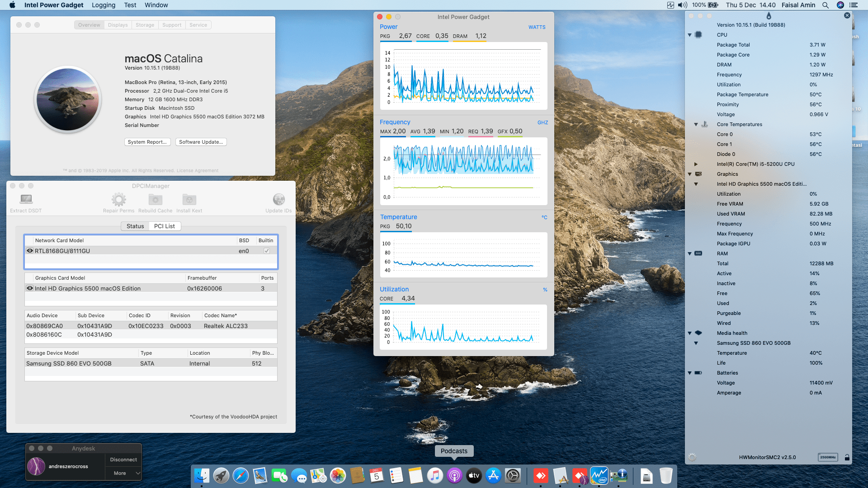Toggle the Builtin checkbox for RTL8168GU
The height and width of the screenshot is (488, 868).
[266, 250]
